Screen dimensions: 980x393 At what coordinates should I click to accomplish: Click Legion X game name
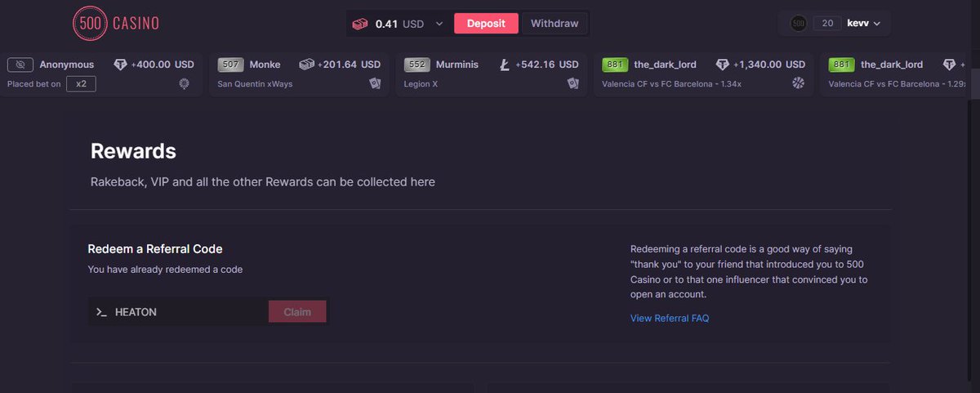(x=421, y=84)
